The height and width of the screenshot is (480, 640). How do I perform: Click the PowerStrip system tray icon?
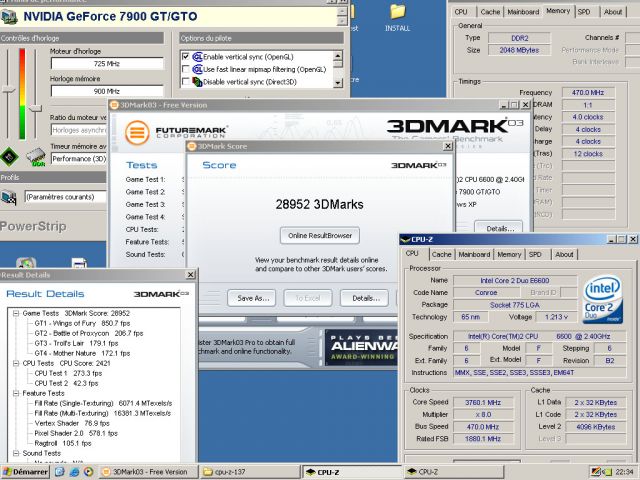coord(596,472)
